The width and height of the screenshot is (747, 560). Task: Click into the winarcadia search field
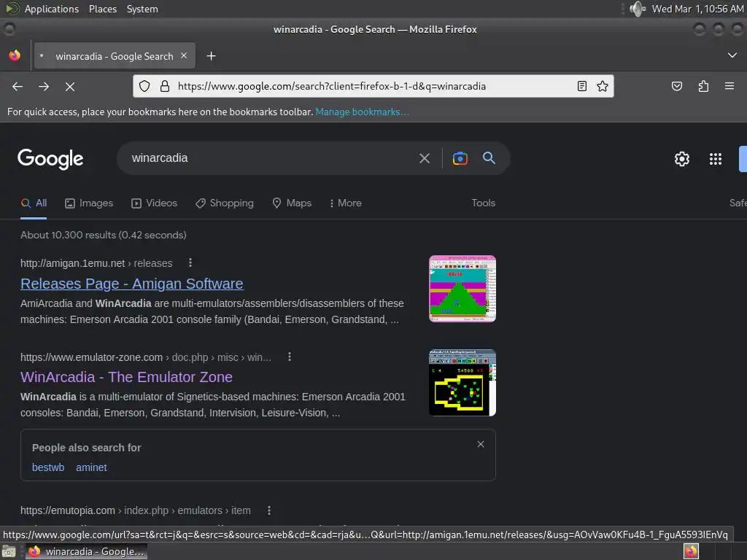tap(271, 158)
